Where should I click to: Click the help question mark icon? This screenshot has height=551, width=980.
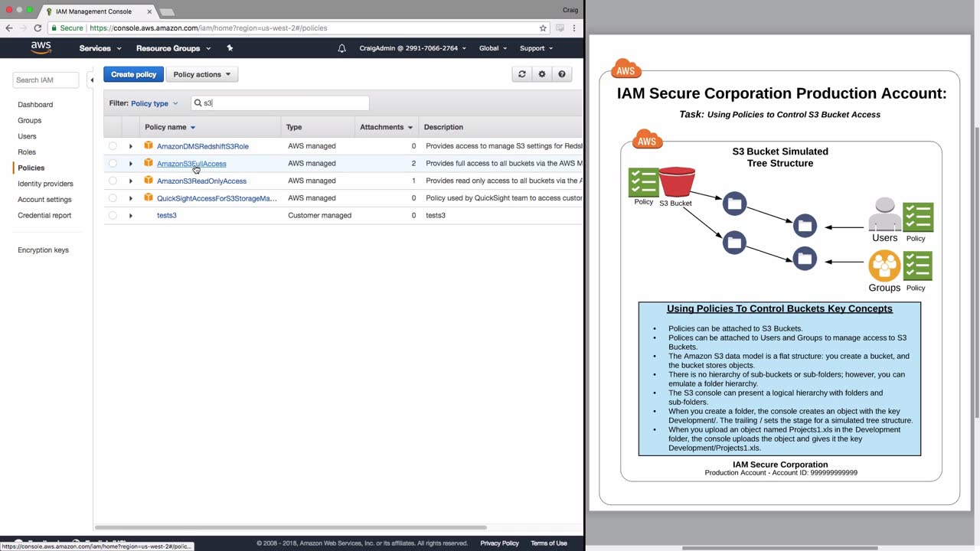pos(562,74)
